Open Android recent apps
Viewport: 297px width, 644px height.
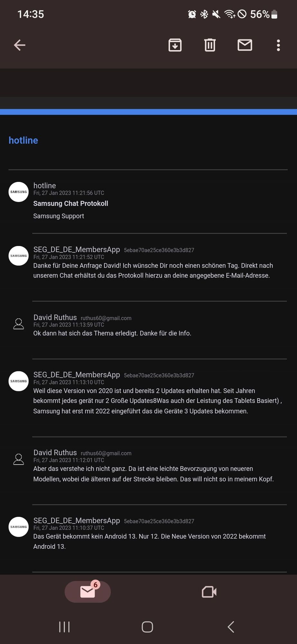pyautogui.click(x=64, y=627)
